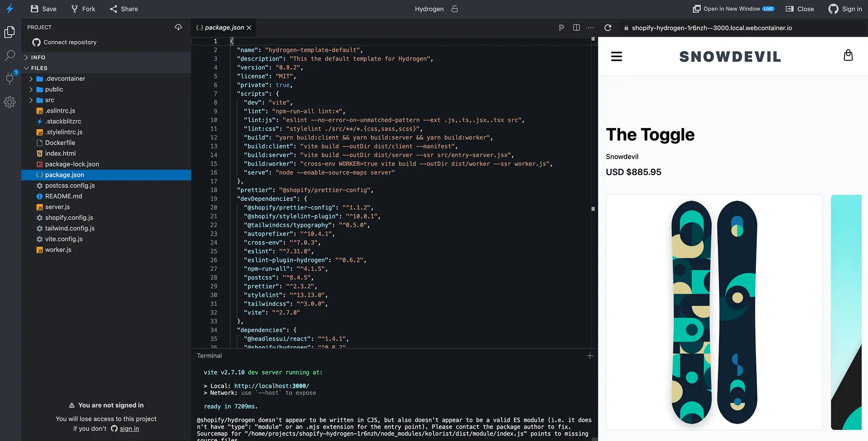Open the Search sidebar icon
Image resolution: width=868 pixels, height=441 pixels.
coord(10,56)
